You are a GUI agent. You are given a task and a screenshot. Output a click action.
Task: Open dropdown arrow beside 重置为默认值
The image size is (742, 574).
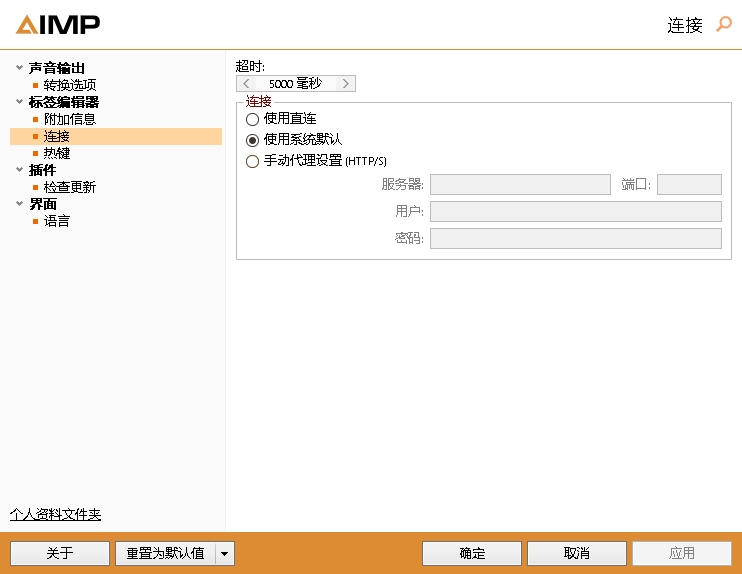(225, 553)
